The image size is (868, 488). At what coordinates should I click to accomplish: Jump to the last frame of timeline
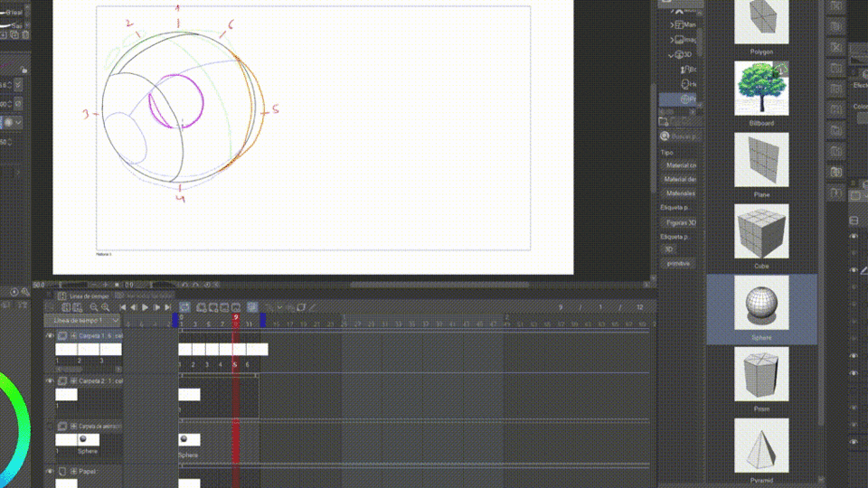coord(167,308)
